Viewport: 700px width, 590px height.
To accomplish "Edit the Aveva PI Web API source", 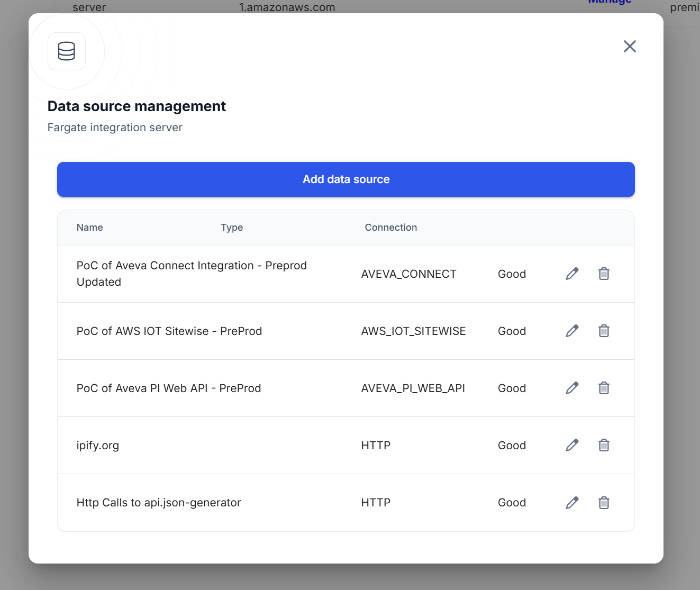I will (x=572, y=388).
